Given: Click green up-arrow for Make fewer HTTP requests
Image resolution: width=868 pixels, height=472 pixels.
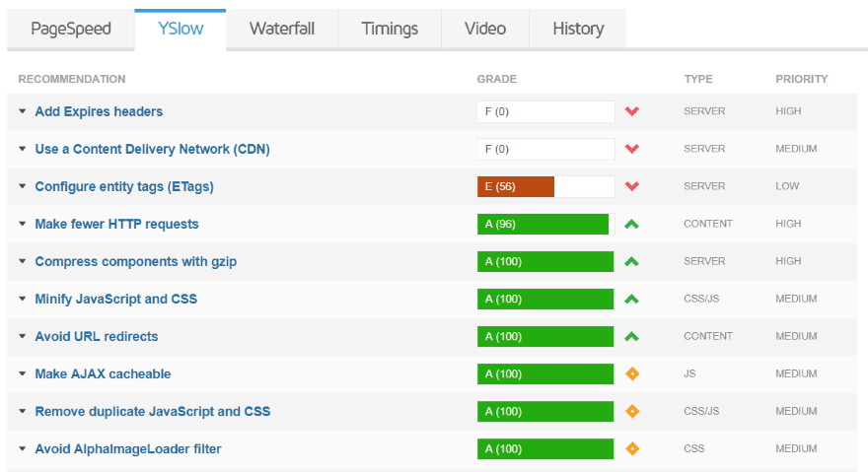Looking at the screenshot, I should click(x=631, y=224).
